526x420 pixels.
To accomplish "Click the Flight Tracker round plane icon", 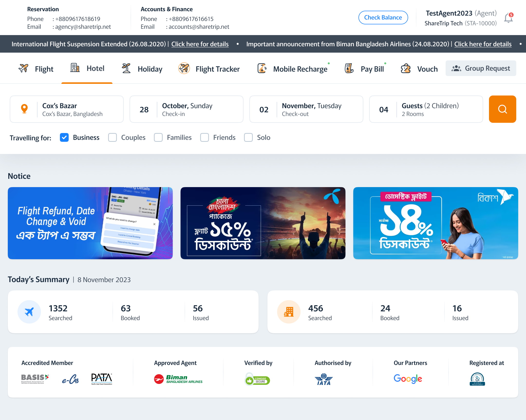I will (x=184, y=68).
